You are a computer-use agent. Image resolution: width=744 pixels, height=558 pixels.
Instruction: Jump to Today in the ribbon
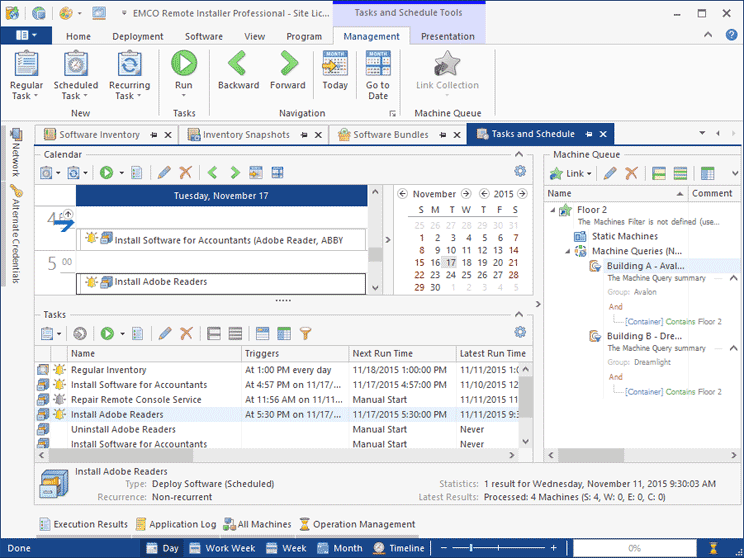click(x=335, y=70)
